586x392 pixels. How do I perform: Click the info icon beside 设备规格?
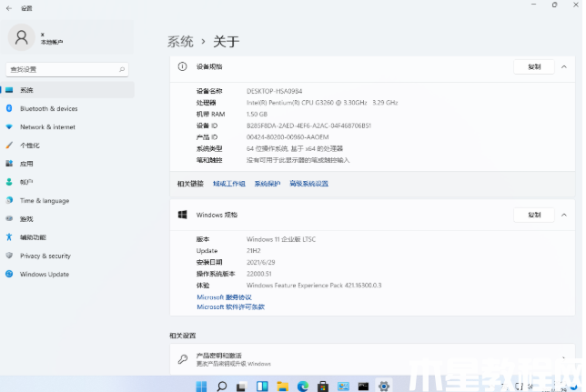(182, 67)
